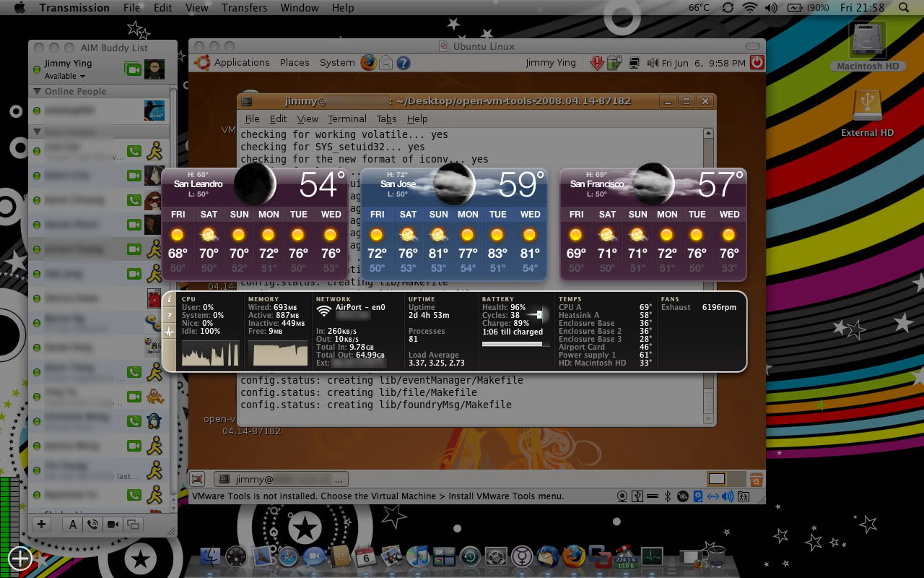The image size is (924, 578).
Task: Open Ubuntu panel clock calendar
Action: [704, 63]
